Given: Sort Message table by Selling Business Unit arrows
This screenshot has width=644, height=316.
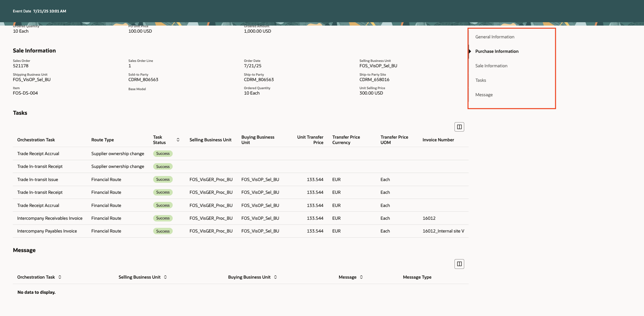Looking at the screenshot, I should [x=165, y=277].
